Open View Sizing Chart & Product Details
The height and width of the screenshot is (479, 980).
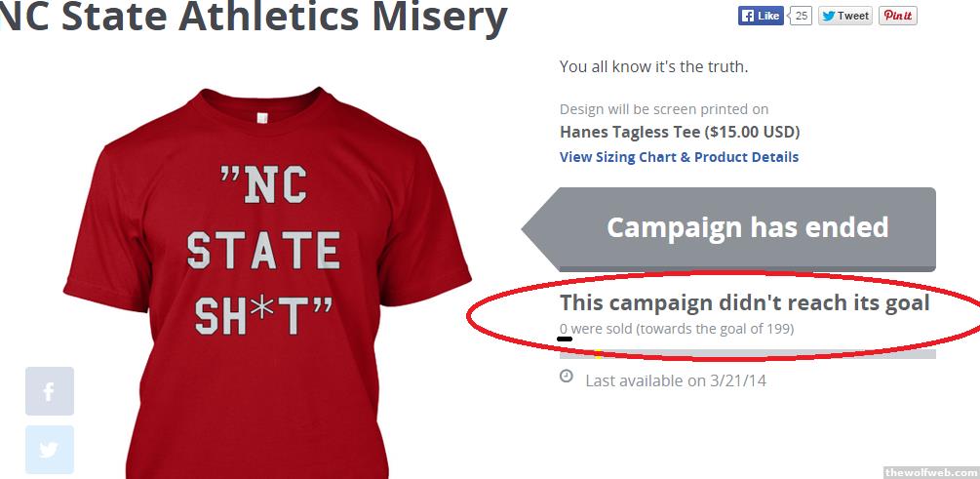pos(679,157)
